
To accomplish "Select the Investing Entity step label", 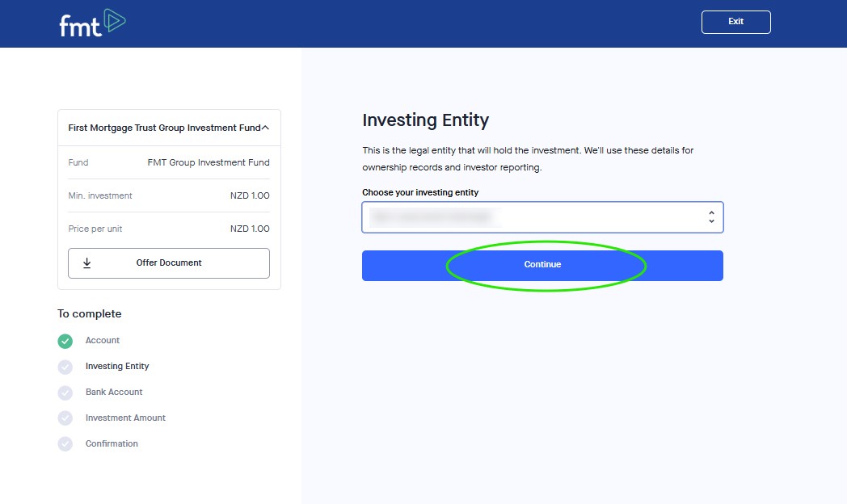I will 117,367.
